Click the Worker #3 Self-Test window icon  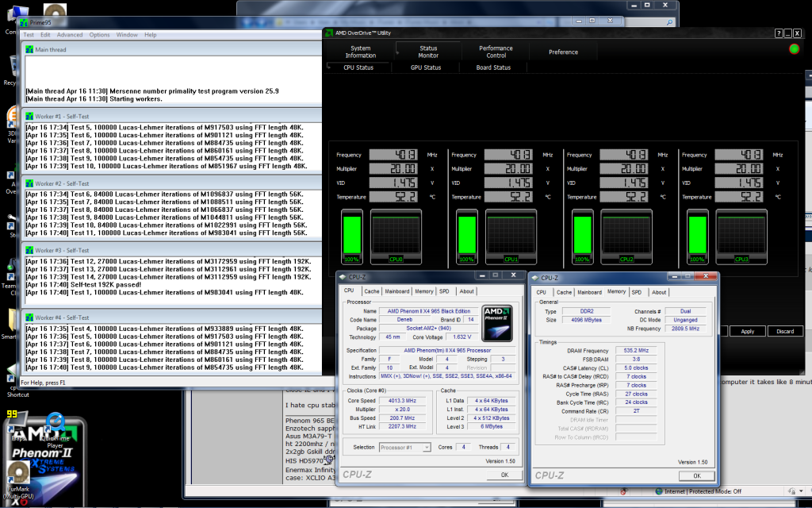(29, 250)
